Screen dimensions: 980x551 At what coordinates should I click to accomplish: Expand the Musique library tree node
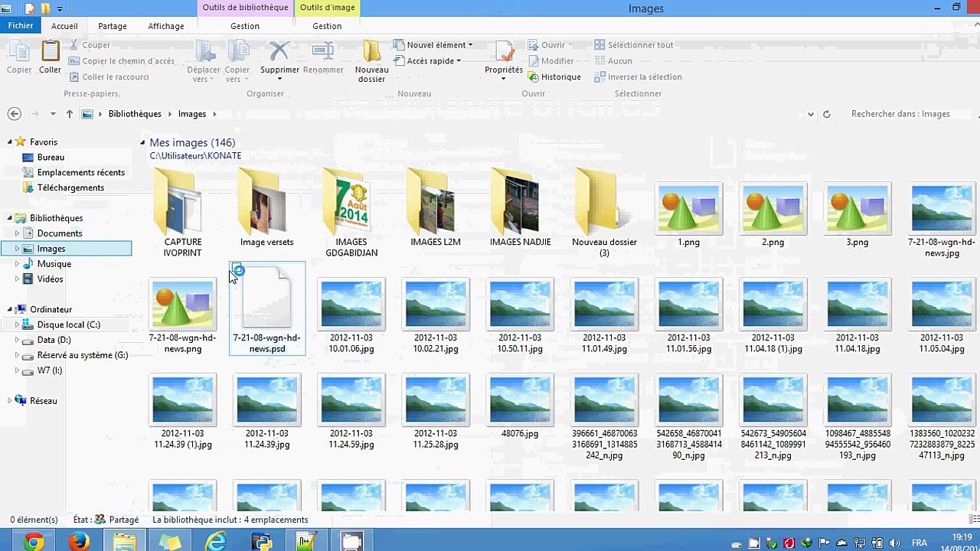pos(17,264)
